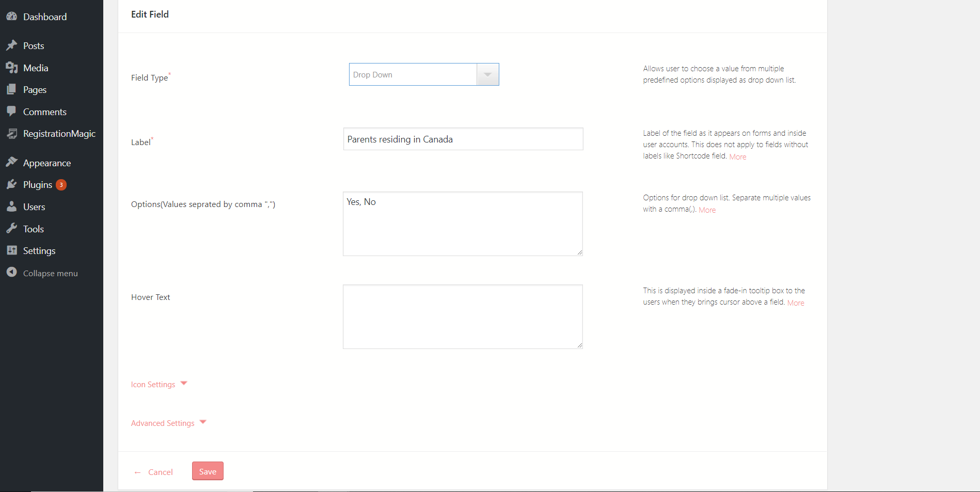Click the Hover Text textarea

[462, 316]
